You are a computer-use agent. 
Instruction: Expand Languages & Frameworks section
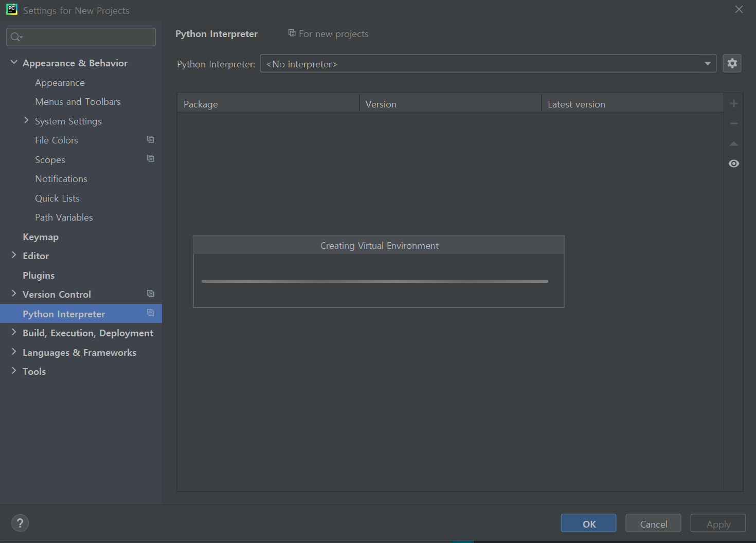click(x=14, y=352)
